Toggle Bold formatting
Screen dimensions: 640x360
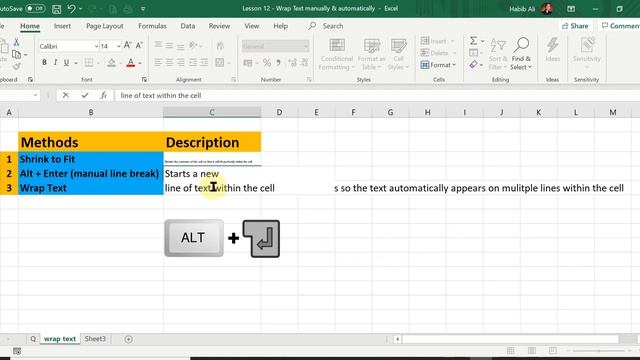44,63
